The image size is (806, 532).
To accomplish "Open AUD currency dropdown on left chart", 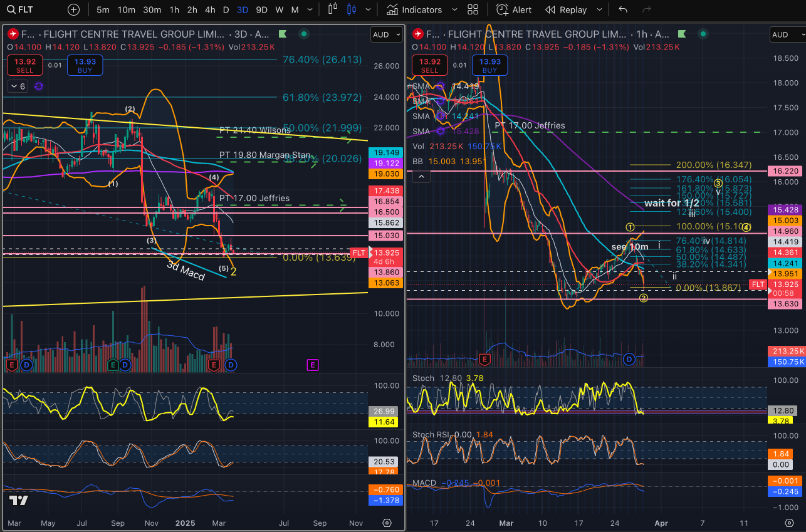I will pos(386,35).
